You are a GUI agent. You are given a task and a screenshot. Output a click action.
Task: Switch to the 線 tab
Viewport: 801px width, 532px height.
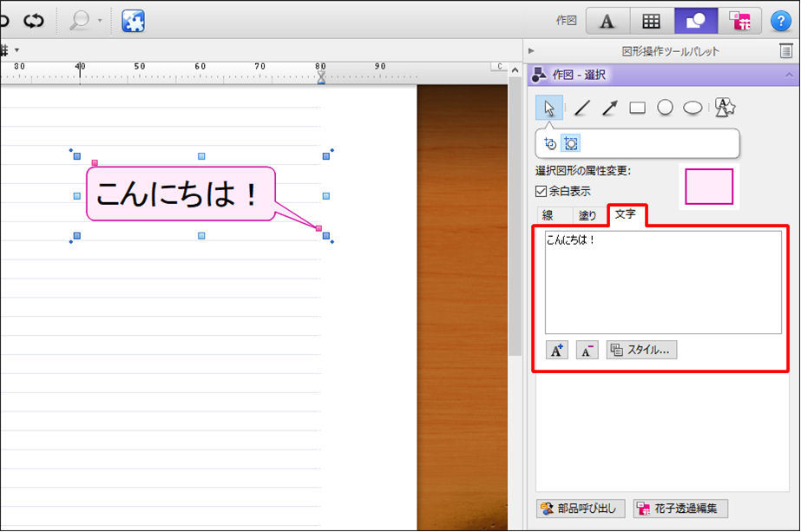548,216
